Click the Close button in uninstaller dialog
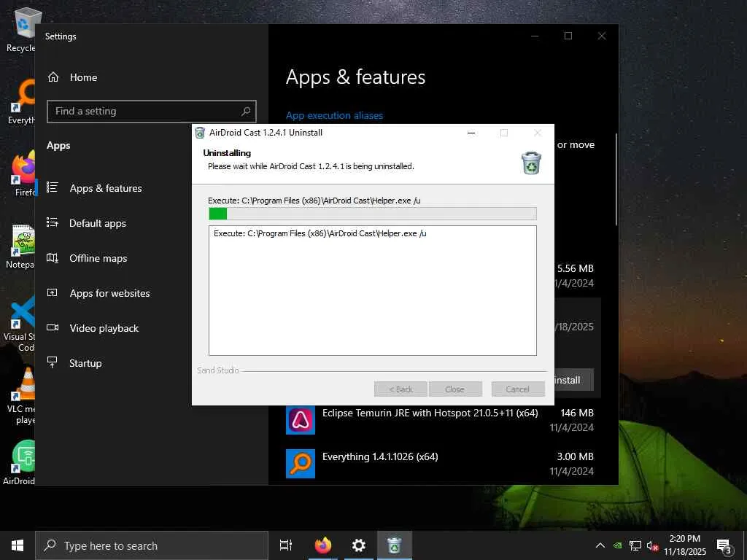 (455, 389)
